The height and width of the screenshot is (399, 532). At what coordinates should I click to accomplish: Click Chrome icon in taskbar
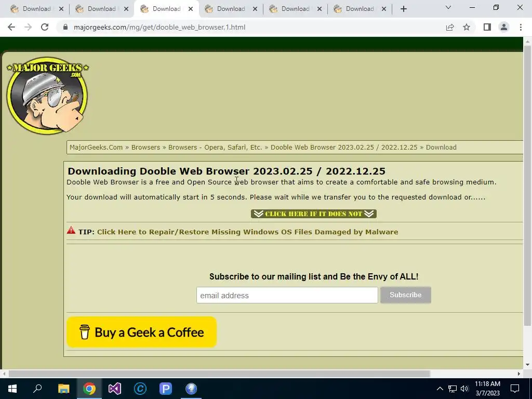89,389
